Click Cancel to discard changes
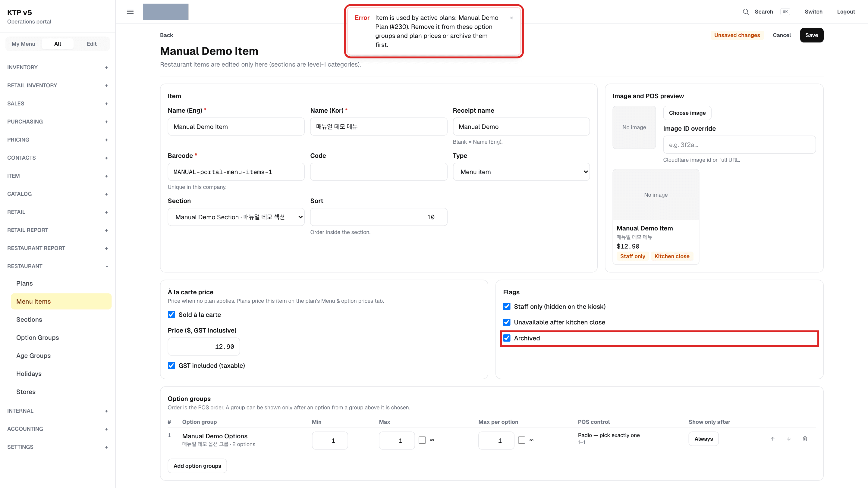The height and width of the screenshot is (488, 868). click(x=782, y=35)
